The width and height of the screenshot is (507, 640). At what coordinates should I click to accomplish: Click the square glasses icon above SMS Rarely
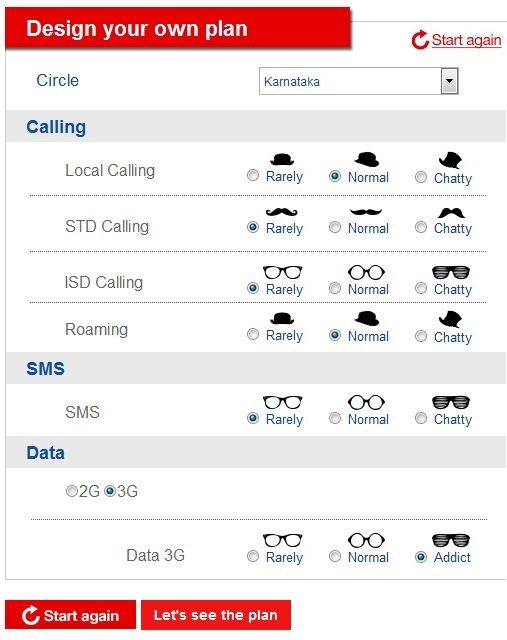(x=282, y=402)
